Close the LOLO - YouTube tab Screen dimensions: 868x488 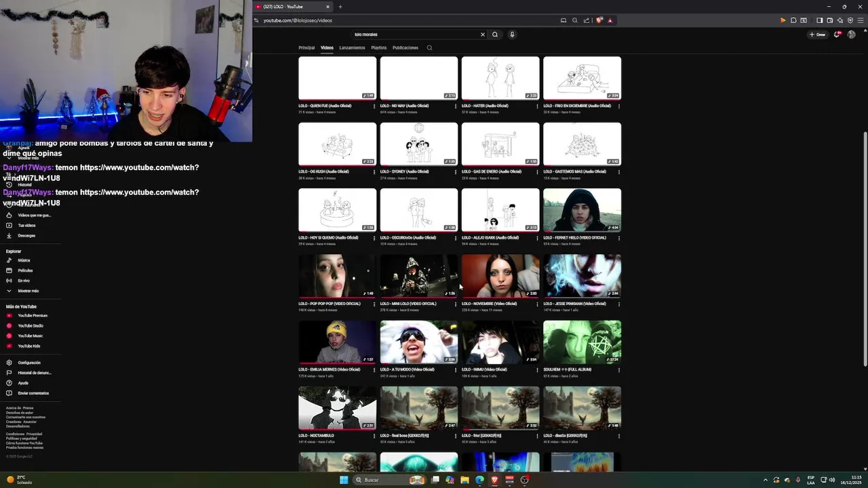tap(328, 7)
